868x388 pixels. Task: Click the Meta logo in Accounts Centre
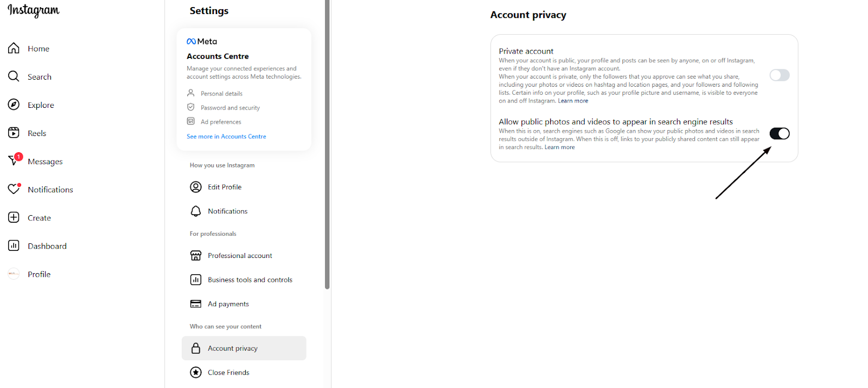coord(202,41)
